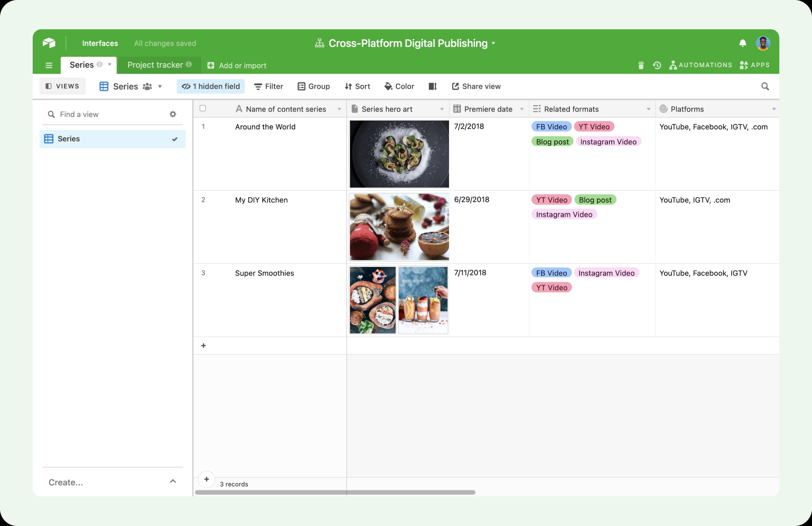Open Around the World hero art thumbnail
Screen dimensions: 812x526
(x=399, y=154)
